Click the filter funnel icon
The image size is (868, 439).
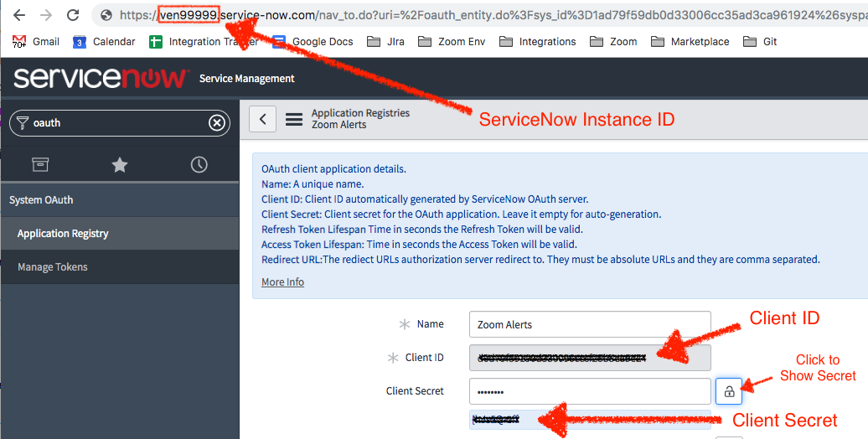click(22, 123)
